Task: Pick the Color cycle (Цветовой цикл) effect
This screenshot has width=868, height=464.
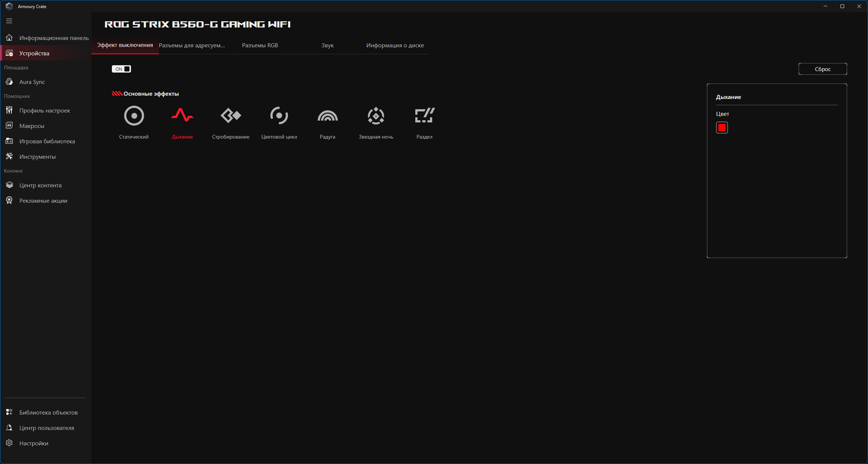Action: pos(279,116)
